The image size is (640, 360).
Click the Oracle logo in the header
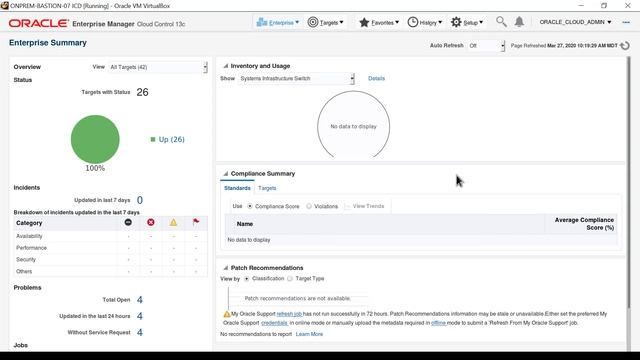(39, 23)
